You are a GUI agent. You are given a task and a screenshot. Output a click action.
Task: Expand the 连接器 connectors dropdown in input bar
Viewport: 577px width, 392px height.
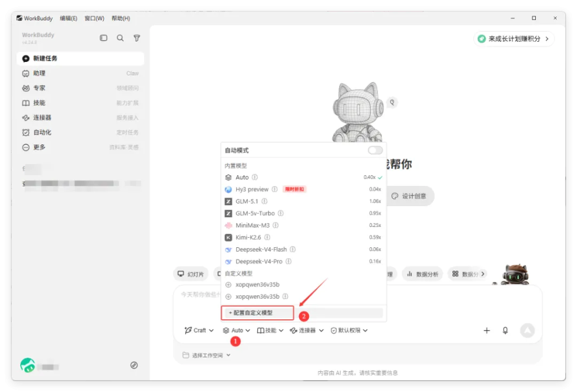point(307,330)
